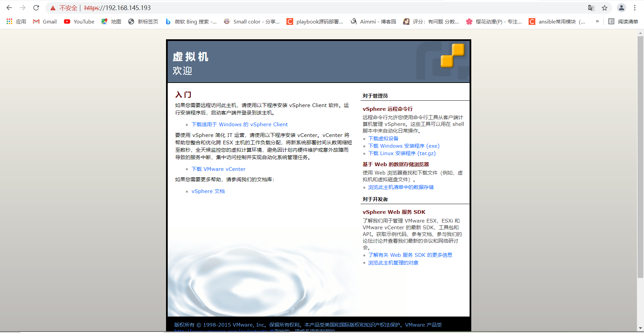Viewport: 644px width, 333px height.
Task: Open the ansible常用模块 bookmark
Action: (x=557, y=21)
